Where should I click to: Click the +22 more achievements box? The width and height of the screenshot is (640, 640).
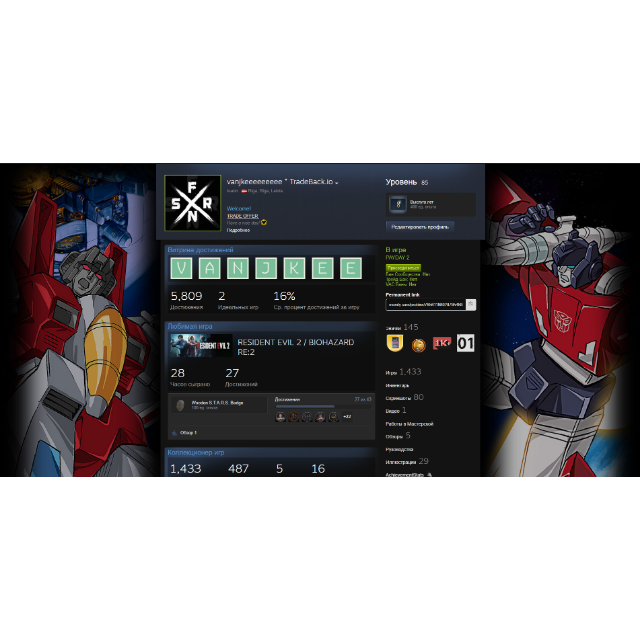tap(347, 417)
